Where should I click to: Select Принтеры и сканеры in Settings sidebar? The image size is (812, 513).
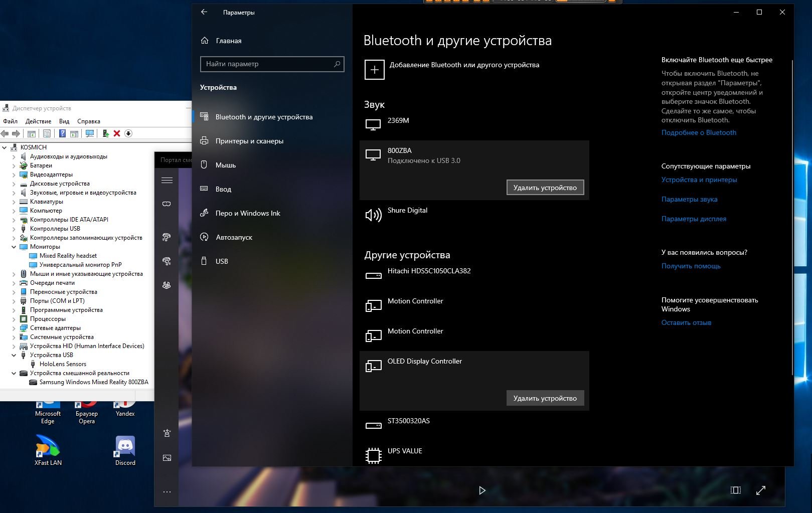pyautogui.click(x=249, y=141)
